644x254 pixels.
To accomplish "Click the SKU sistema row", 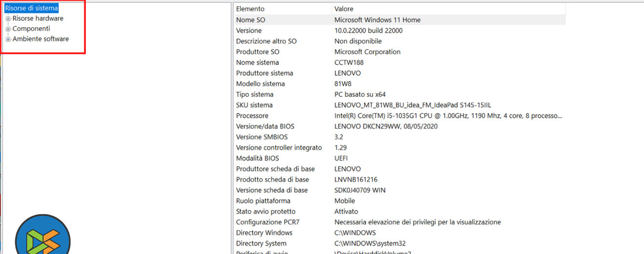I will point(254,105).
